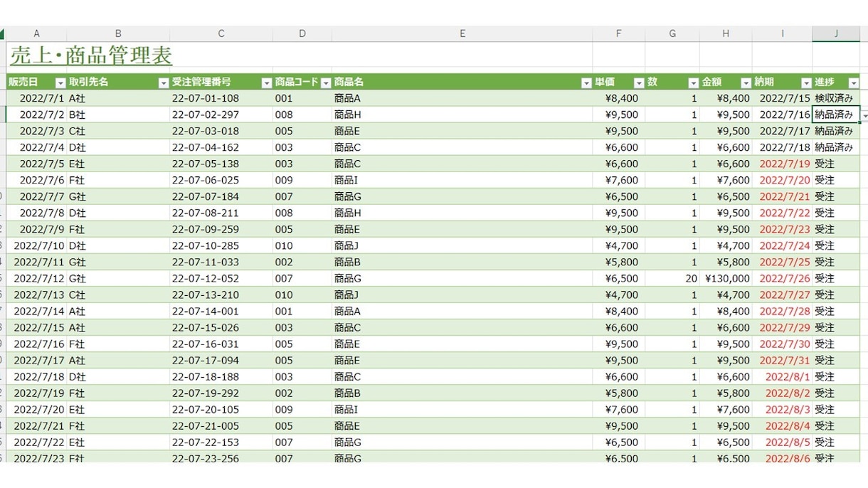
Task: Open the 販売日 filter dropdown
Action: (60, 83)
